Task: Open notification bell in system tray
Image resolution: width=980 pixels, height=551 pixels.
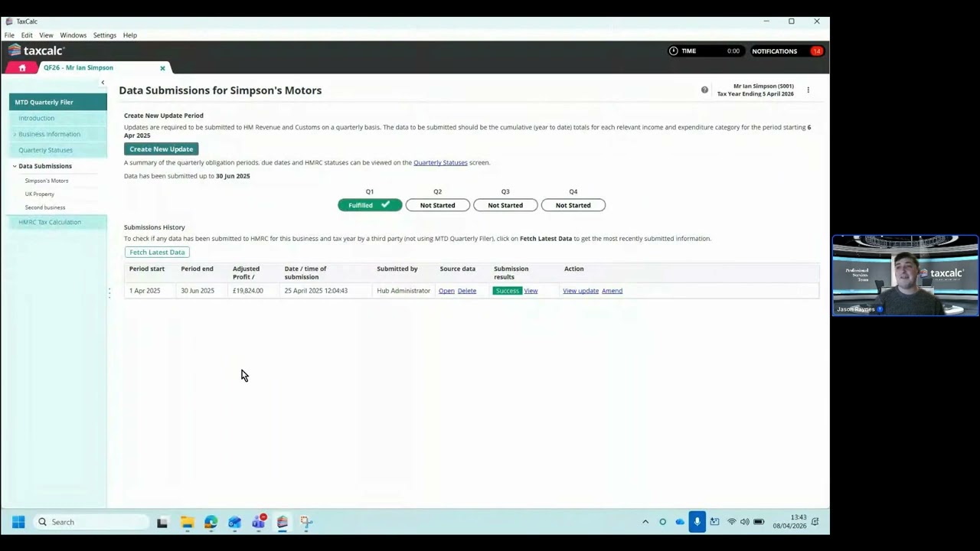Action: click(x=815, y=522)
